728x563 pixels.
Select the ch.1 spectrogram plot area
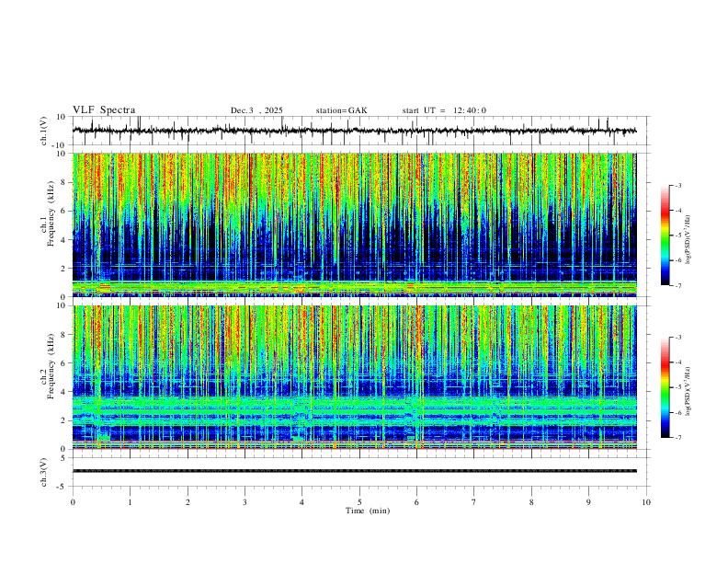tap(355, 224)
